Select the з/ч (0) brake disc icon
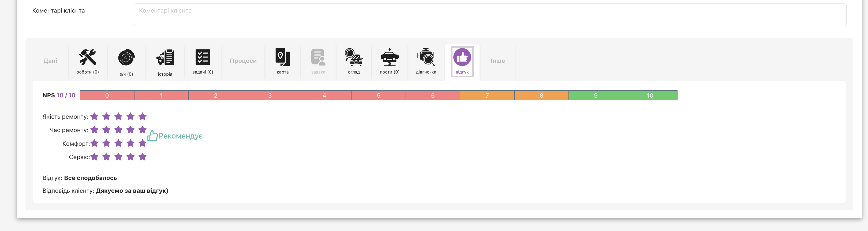The image size is (868, 231). tap(126, 57)
